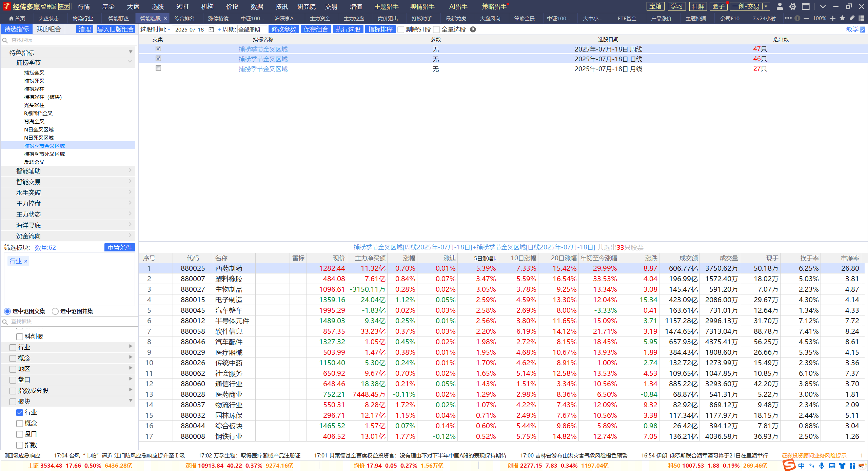868x471 pixels.
Task: Click the window layout icon beside gear
Action: pyautogui.click(x=806, y=6)
